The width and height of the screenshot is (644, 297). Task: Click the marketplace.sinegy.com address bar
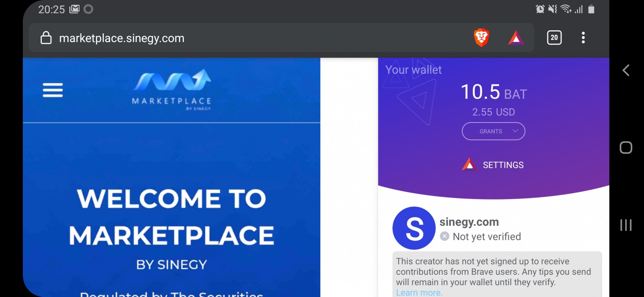pos(281,38)
